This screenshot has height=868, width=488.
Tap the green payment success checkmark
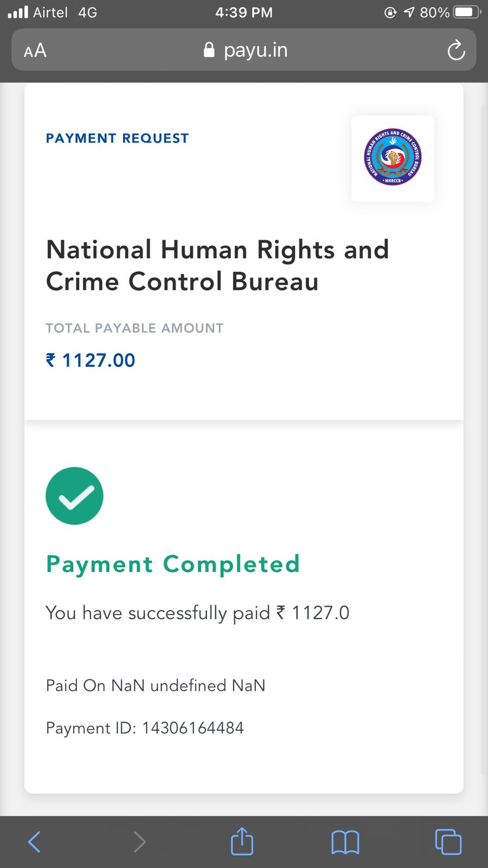pyautogui.click(x=74, y=496)
